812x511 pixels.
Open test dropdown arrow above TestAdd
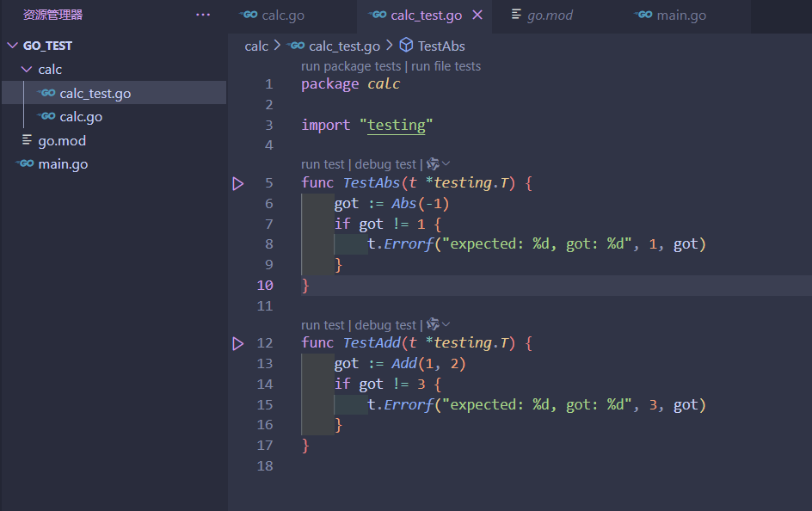(x=446, y=324)
